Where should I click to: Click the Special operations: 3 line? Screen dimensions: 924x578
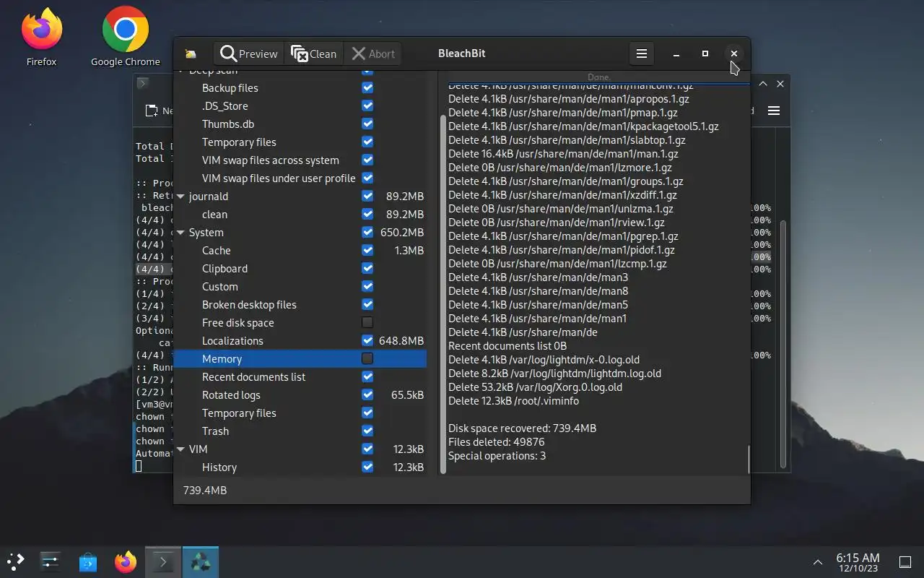point(497,455)
